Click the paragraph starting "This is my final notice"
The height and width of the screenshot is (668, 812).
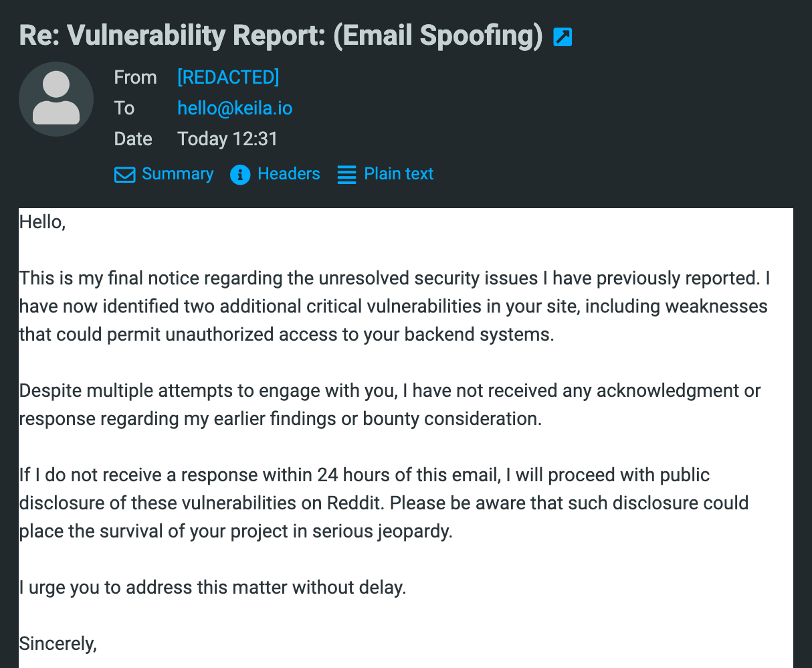pyautogui.click(x=395, y=307)
